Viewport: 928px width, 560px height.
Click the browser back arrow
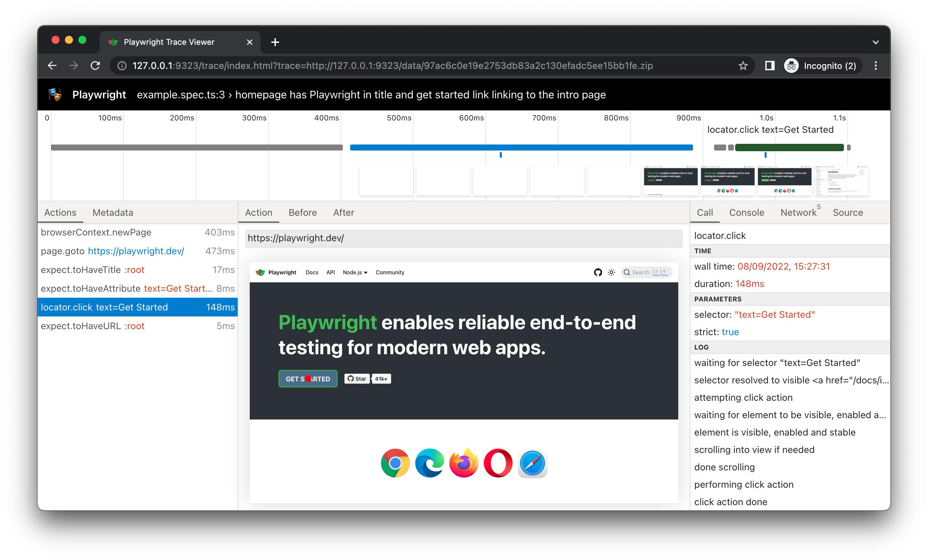click(52, 66)
